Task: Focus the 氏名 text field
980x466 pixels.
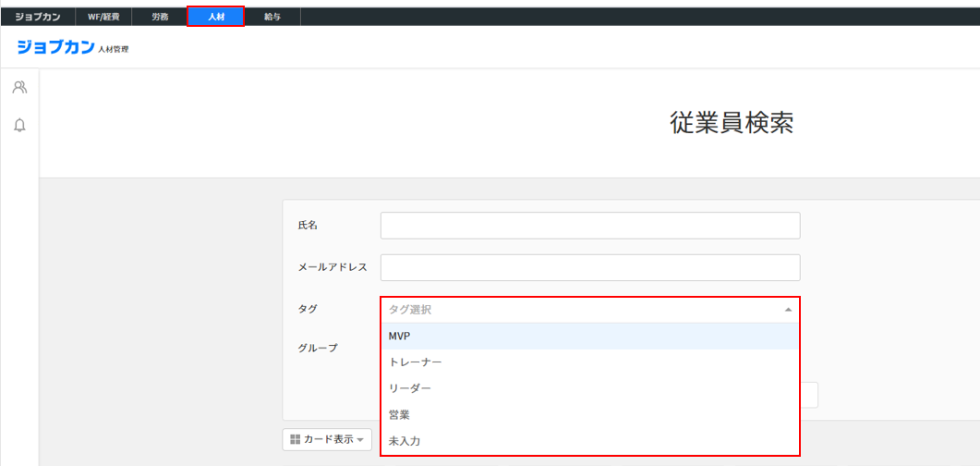Action: coord(589,226)
